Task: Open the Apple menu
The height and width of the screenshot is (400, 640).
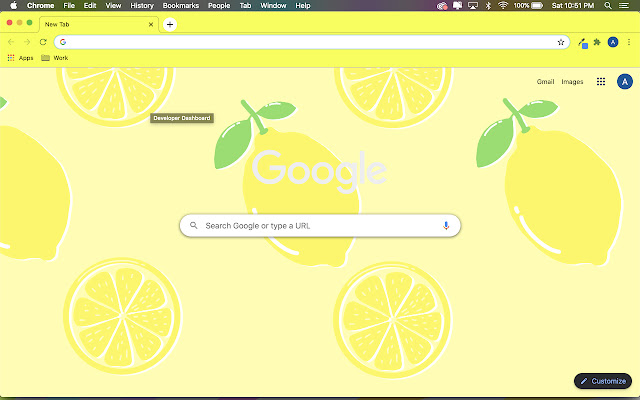Action: (13, 5)
